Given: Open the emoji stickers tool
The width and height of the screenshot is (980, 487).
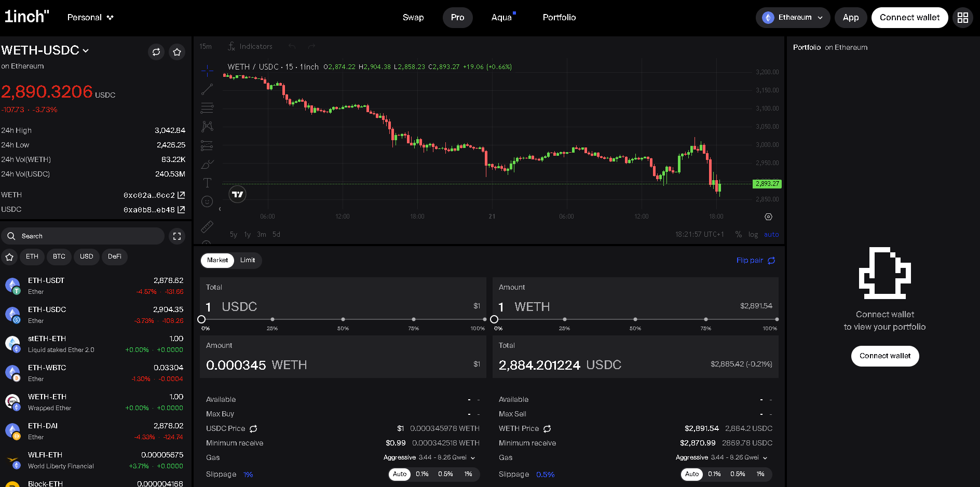Looking at the screenshot, I should [x=207, y=201].
